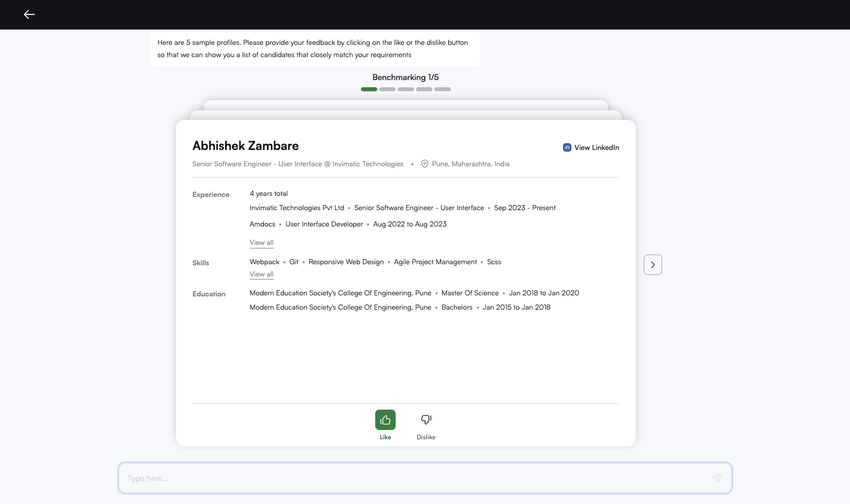Click the thumbs-down Dislike icon
The width and height of the screenshot is (850, 504).
tap(426, 420)
